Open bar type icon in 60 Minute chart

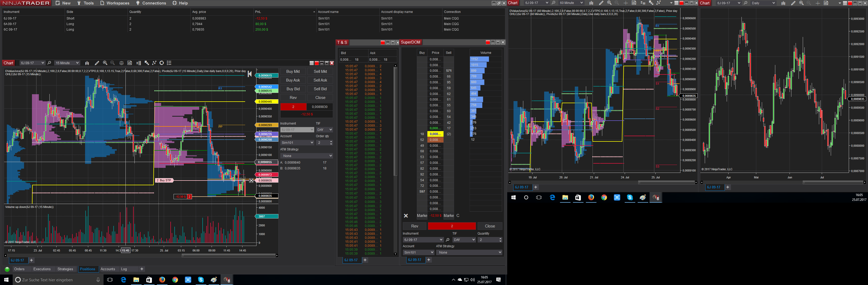point(591,3)
